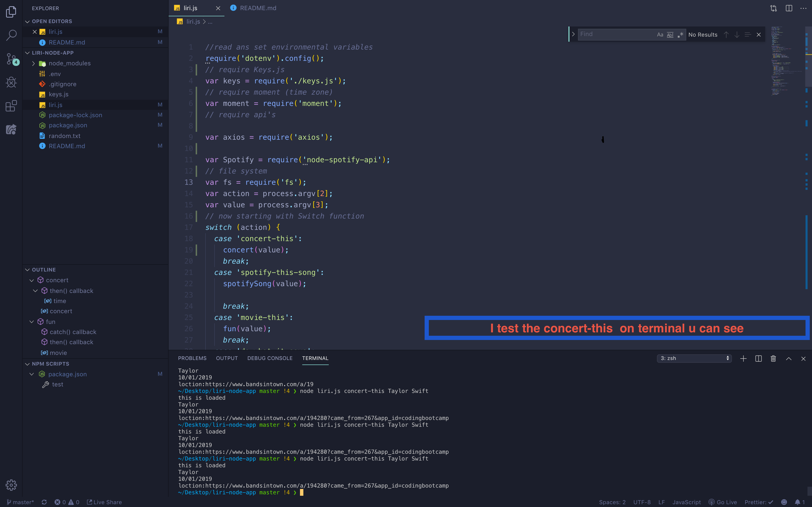812x507 pixels.
Task: Toggle Match Whole Word in Find
Action: pos(670,35)
